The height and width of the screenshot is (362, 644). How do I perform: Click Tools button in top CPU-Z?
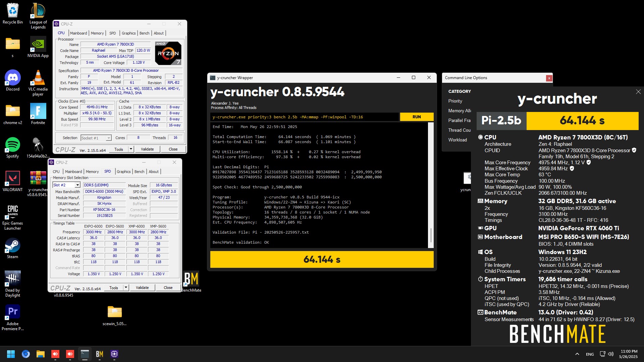[x=119, y=149]
